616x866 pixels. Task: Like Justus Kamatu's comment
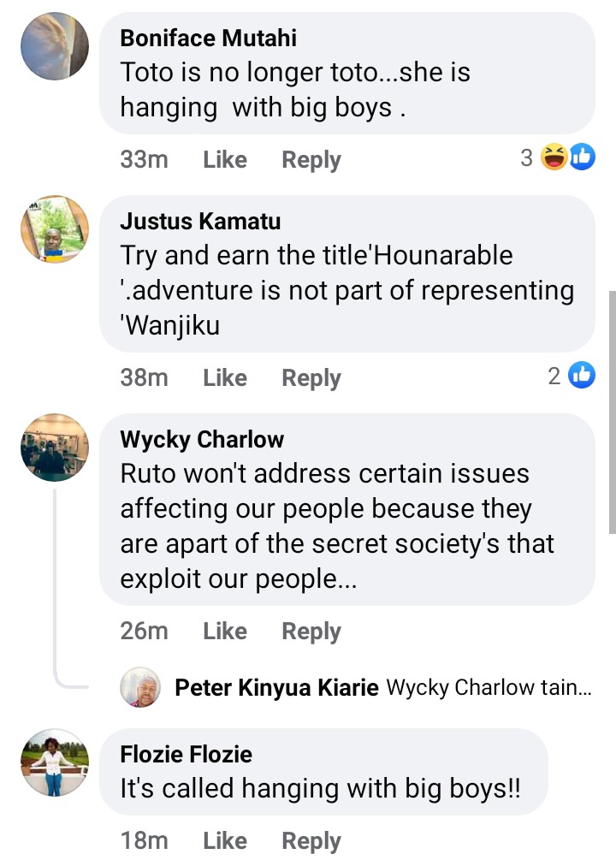pos(225,377)
